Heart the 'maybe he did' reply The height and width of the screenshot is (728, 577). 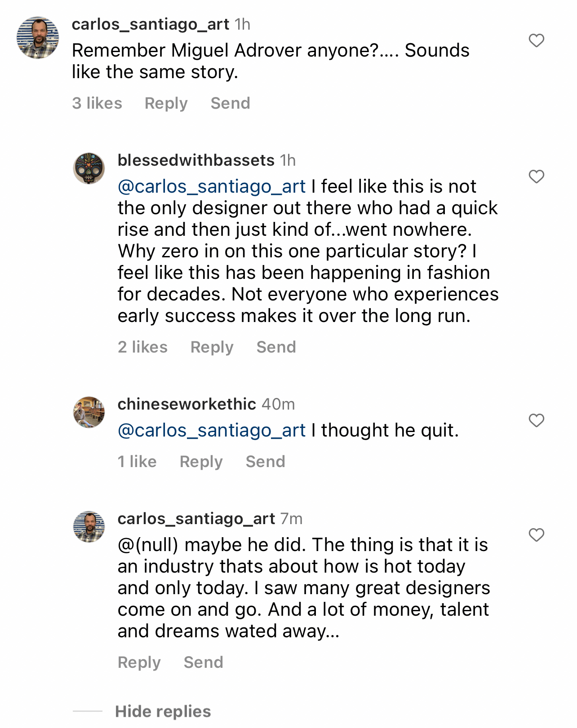(536, 535)
